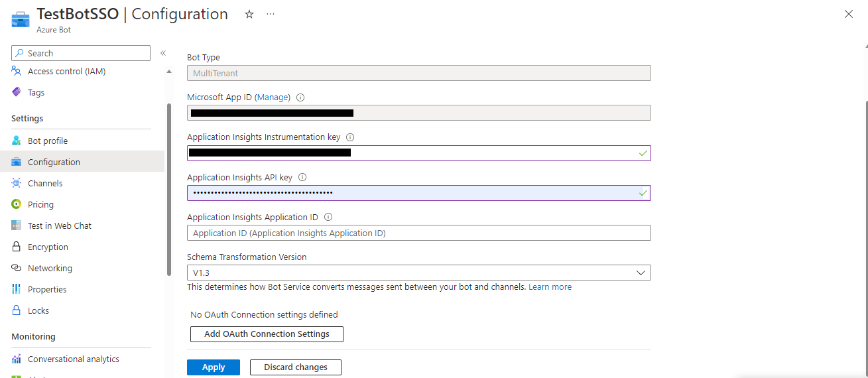Screen dimensions: 868x378
Task: Click the Properties bars icon
Action: click(17, 289)
